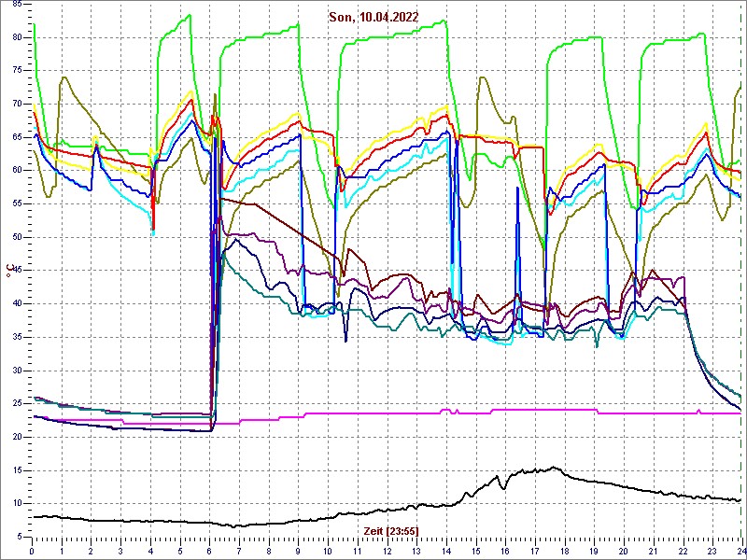Select hour 22 tick on the time axis
This screenshot has width=747, height=560.
683,550
